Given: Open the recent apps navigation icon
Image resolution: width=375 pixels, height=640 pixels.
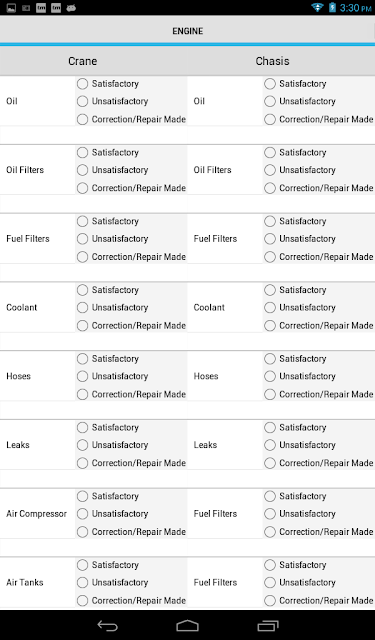Looking at the screenshot, I should [268, 625].
